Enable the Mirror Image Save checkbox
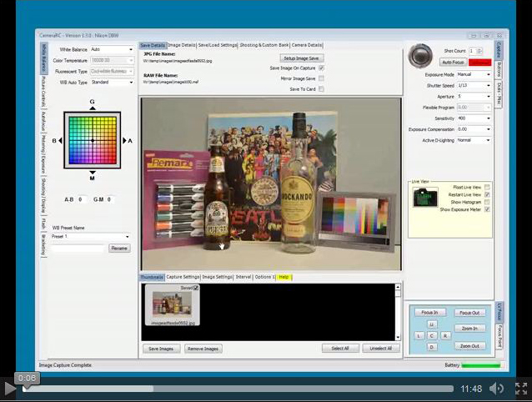The image size is (532, 402). coord(322,78)
